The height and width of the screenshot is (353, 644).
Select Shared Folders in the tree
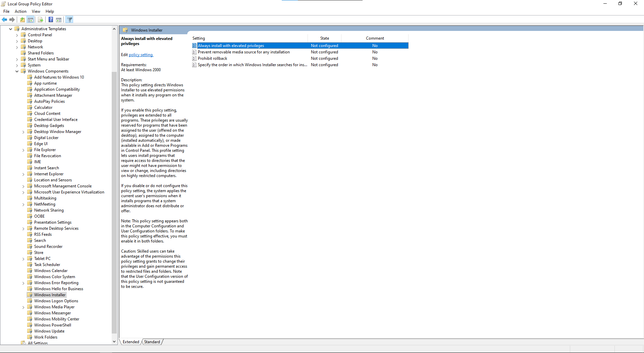pos(41,53)
